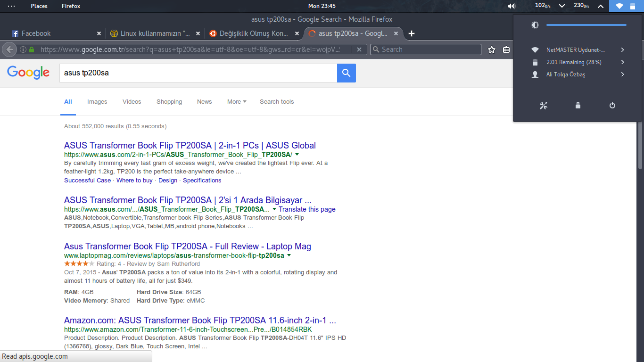Close the 'asus tp200sa - Google' tab
This screenshot has width=644, height=362.
[396, 33]
